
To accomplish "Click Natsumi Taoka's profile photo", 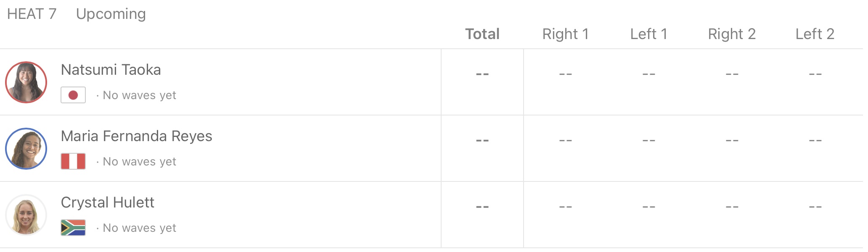I will [26, 82].
